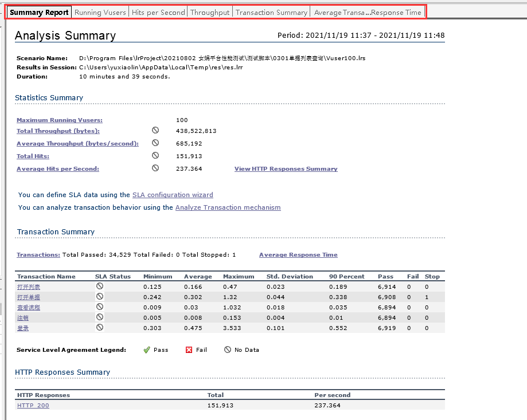Open the Hits per Second tab
Screen dimensions: 527x420
click(158, 12)
